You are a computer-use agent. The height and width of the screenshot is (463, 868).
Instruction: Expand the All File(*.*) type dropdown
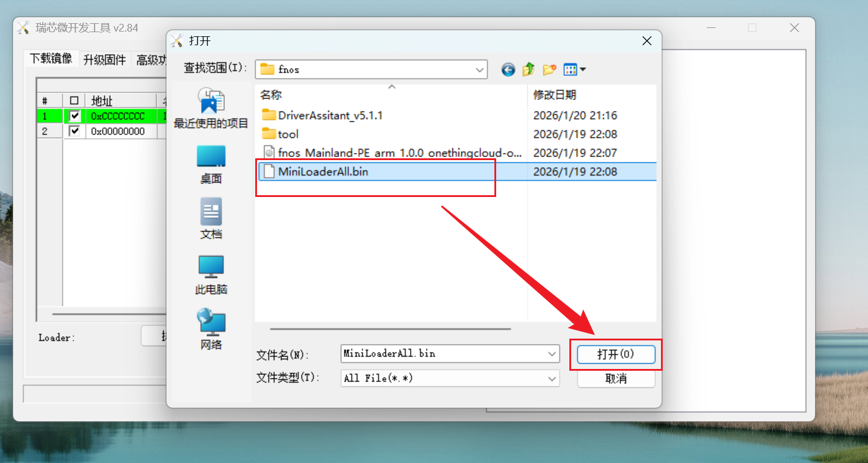pyautogui.click(x=552, y=378)
